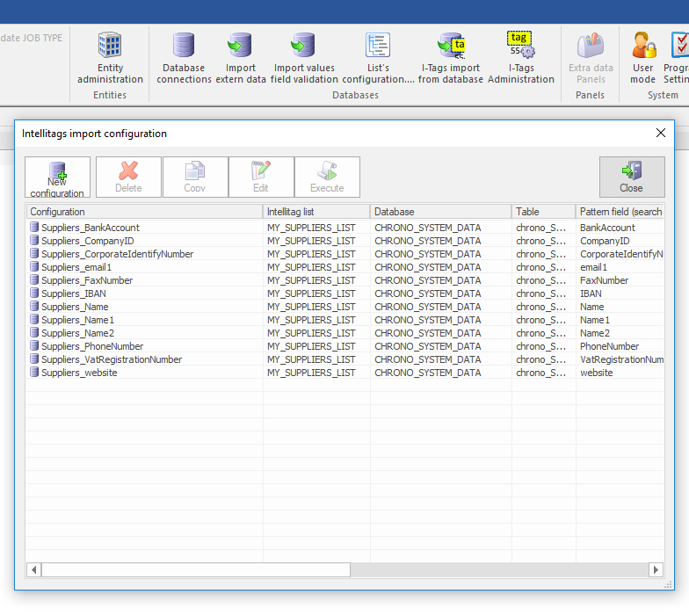Viewport: 689px width, 616px height.
Task: Switch to User mode
Action: 642,58
